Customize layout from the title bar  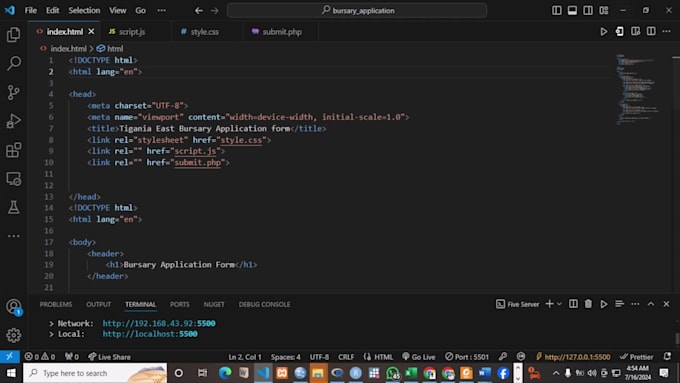604,10
